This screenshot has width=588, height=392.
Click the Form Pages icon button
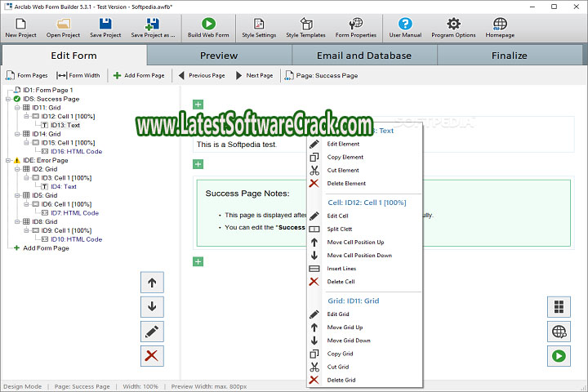pyautogui.click(x=27, y=75)
